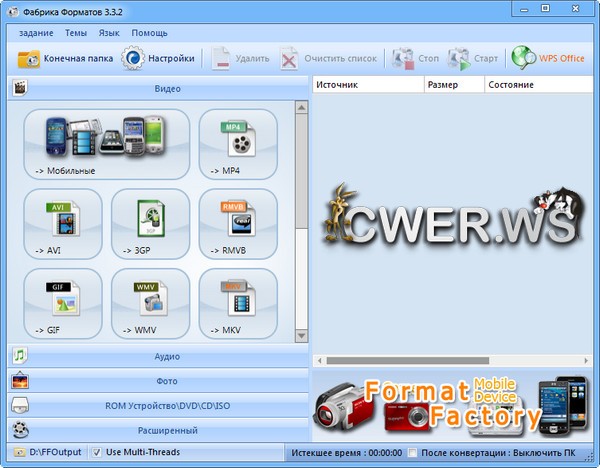Toggle the Use Multi-Threads checkbox
The image size is (600, 468).
tap(97, 453)
